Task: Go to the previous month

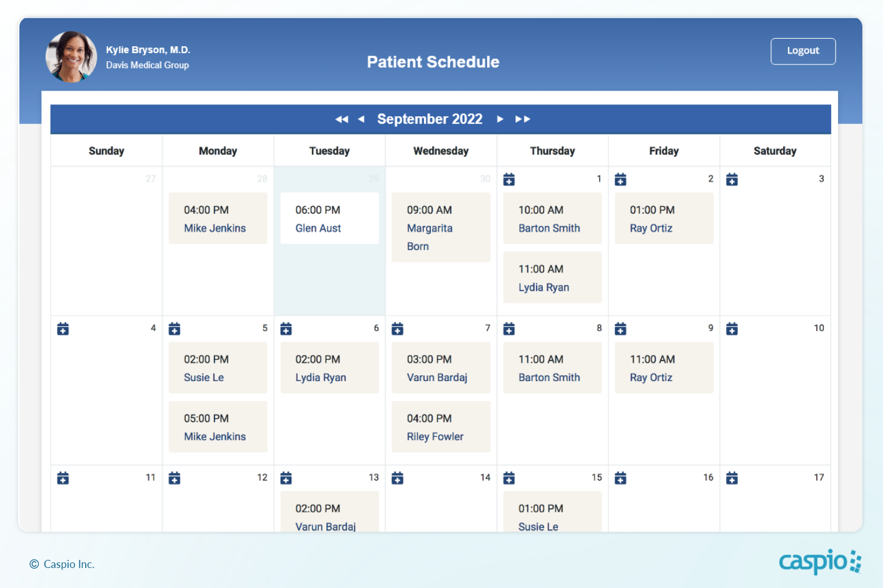Action: click(x=361, y=119)
